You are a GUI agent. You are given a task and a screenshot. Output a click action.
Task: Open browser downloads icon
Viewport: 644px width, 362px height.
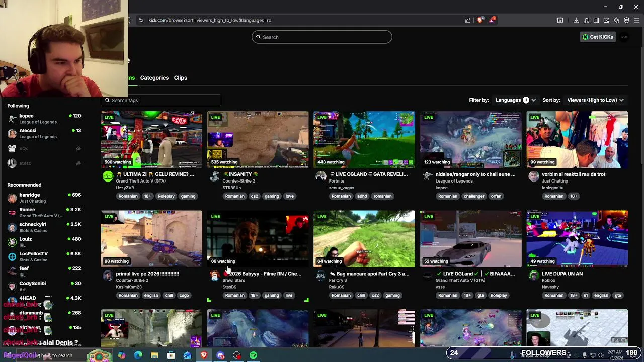[576, 20]
